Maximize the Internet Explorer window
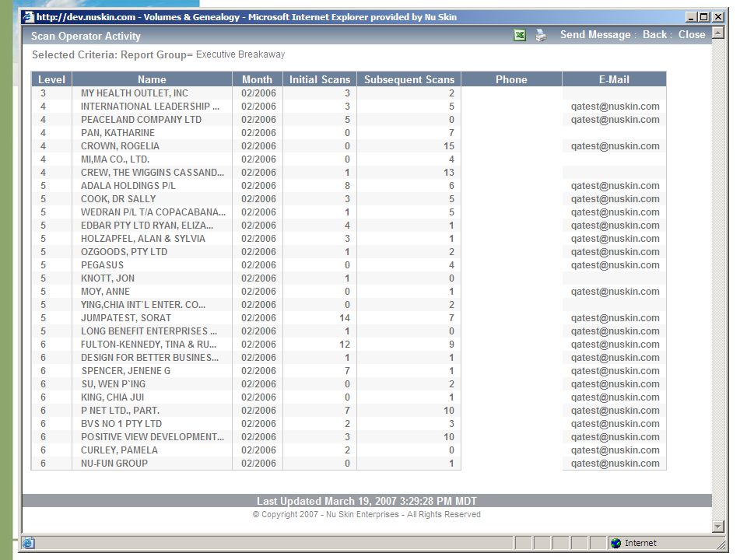 point(704,17)
